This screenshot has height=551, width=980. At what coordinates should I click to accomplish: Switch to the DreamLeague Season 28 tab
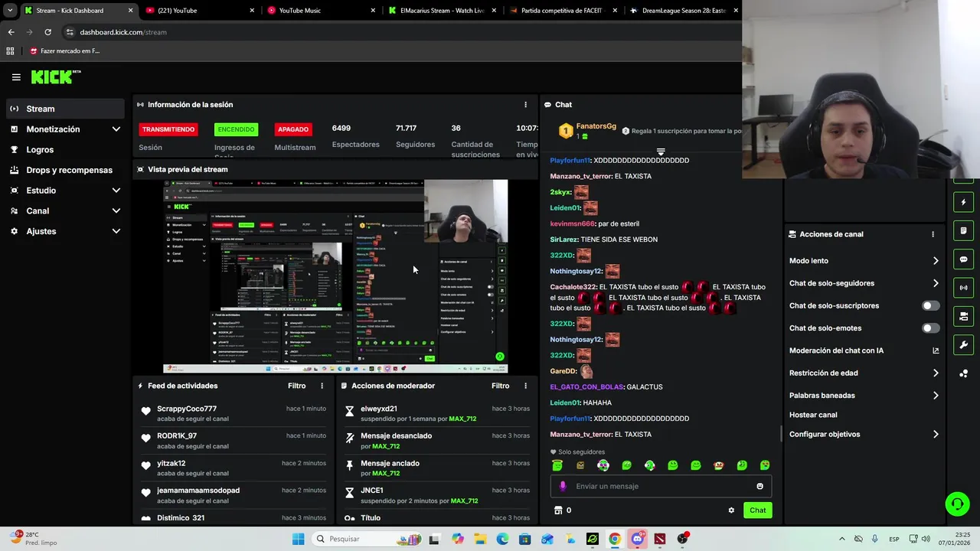[x=684, y=11]
